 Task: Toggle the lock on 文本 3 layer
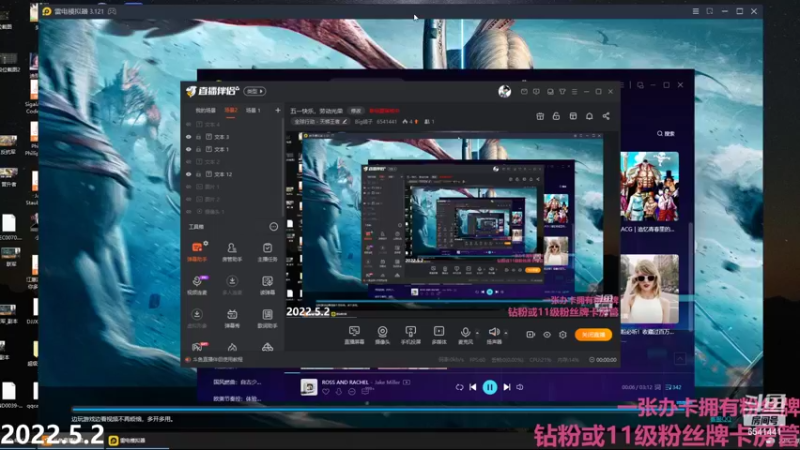pos(198,137)
